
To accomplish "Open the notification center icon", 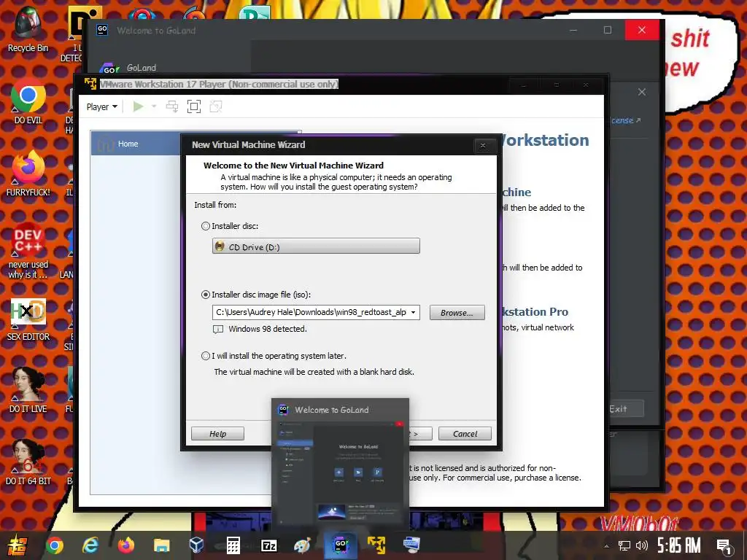I will pos(724,546).
